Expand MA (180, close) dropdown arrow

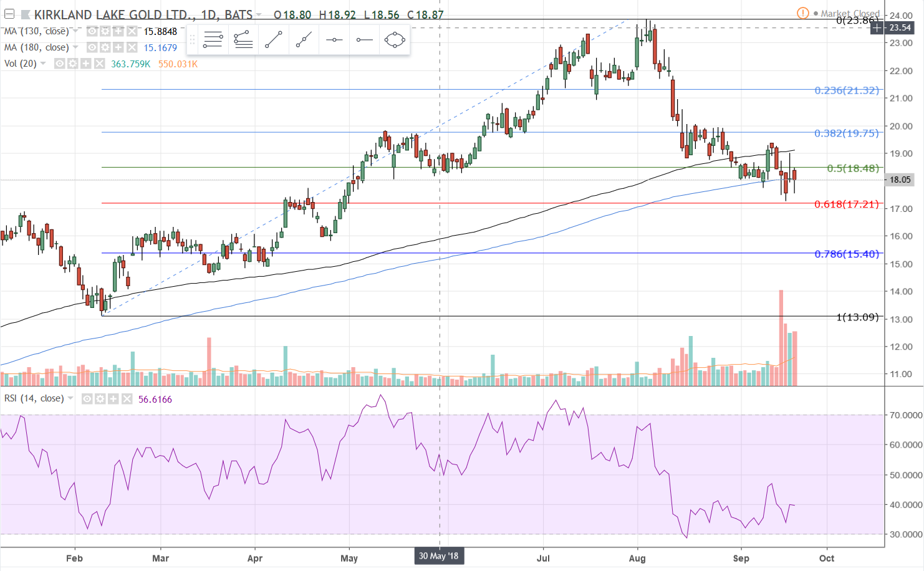[x=75, y=47]
